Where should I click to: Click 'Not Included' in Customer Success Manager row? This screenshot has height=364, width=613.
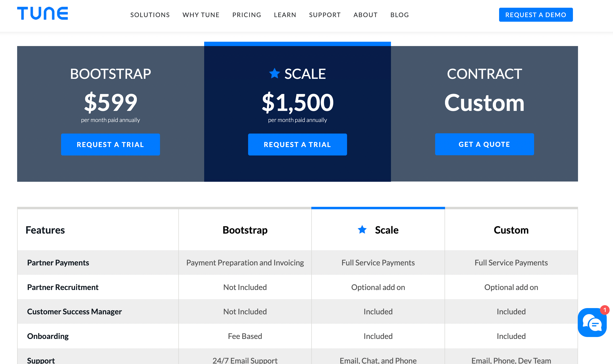pyautogui.click(x=245, y=311)
